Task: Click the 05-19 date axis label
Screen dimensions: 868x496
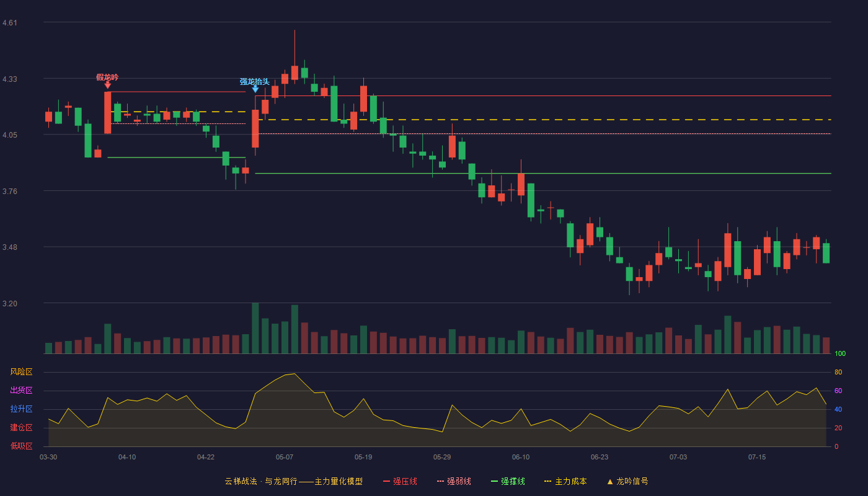Action: (363, 457)
